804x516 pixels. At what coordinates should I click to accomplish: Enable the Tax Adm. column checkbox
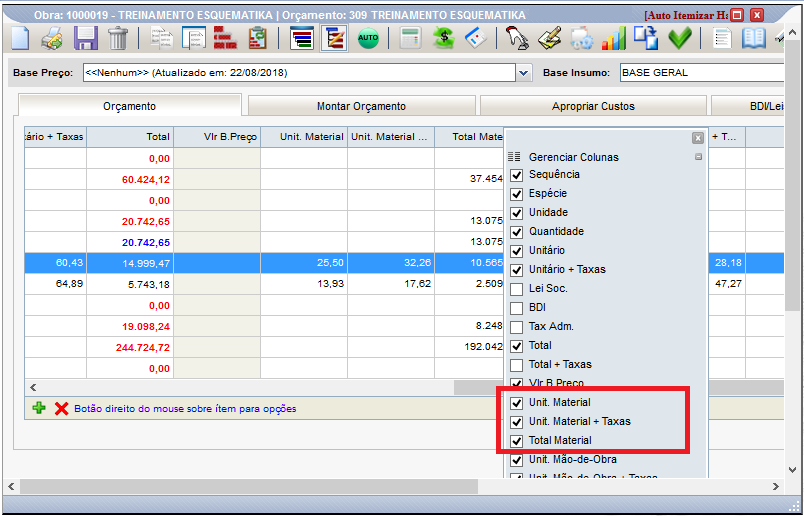(517, 327)
